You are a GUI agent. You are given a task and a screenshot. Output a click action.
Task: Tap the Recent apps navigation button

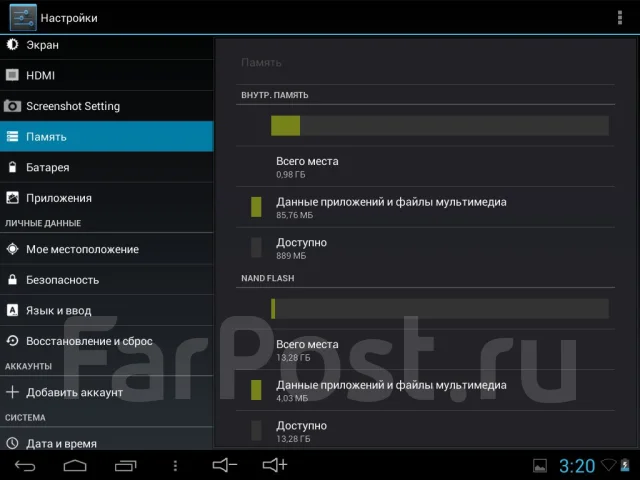click(125, 465)
